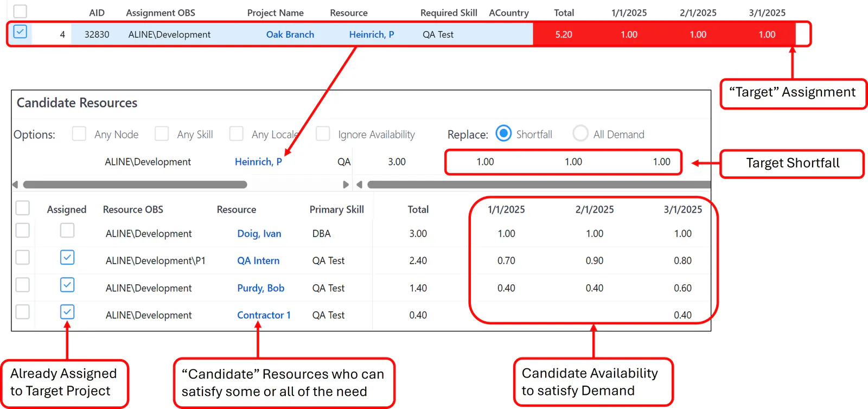Sort by the Primary Skill column header
868x409 pixels.
pos(336,209)
